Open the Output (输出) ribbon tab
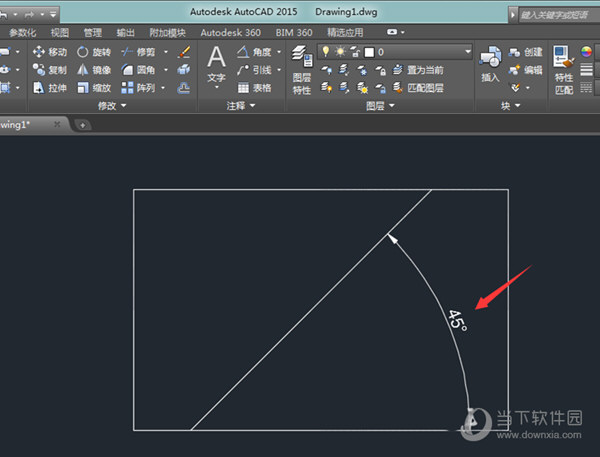Screen dimensions: 600x457 tap(126, 33)
